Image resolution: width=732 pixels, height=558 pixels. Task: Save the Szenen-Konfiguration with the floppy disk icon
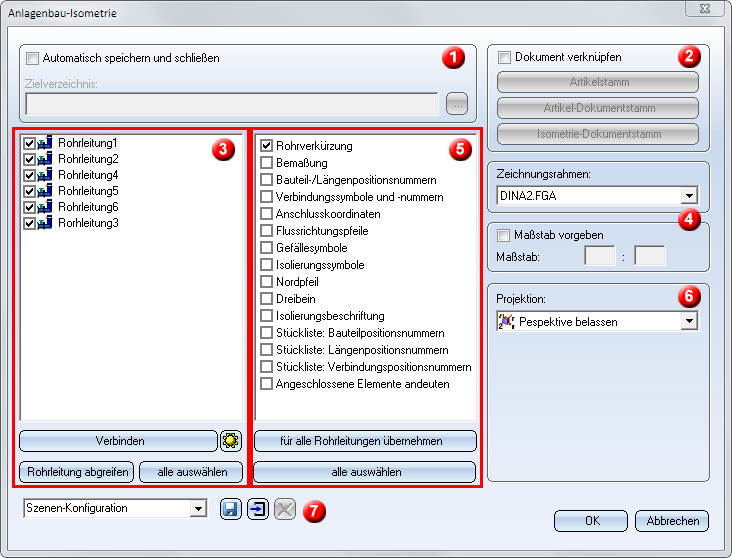[231, 509]
